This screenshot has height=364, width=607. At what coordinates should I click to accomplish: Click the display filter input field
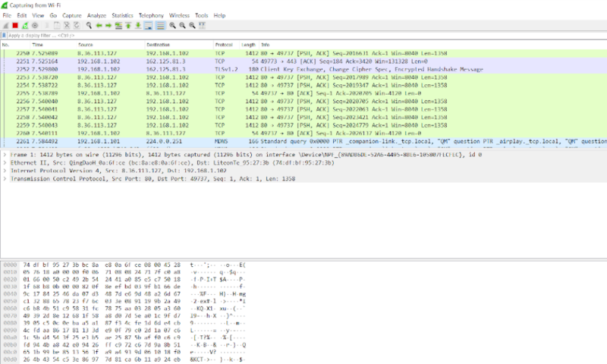click(x=306, y=35)
